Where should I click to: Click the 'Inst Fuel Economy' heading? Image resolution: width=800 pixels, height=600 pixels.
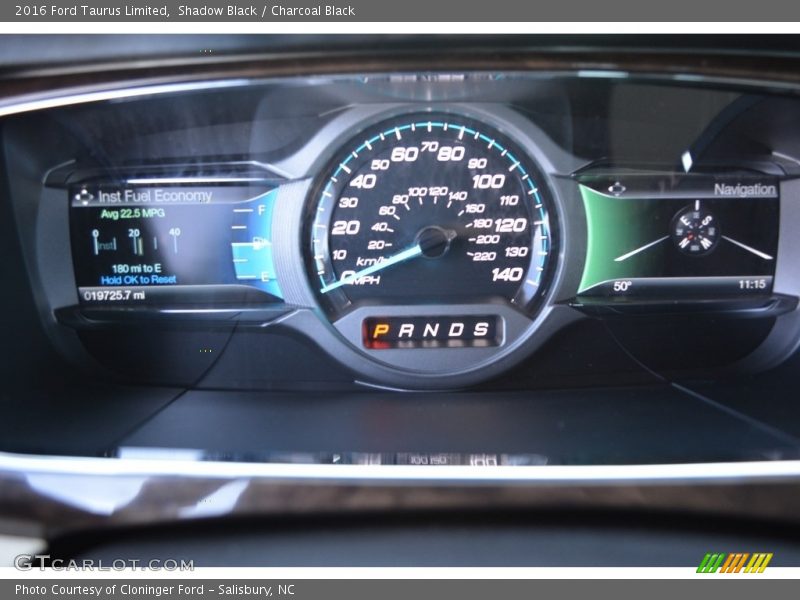click(155, 196)
